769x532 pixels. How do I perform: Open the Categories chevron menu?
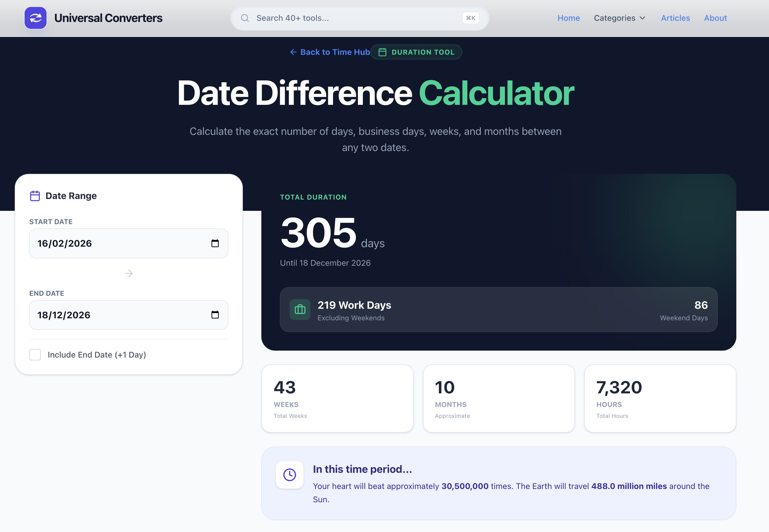click(643, 18)
